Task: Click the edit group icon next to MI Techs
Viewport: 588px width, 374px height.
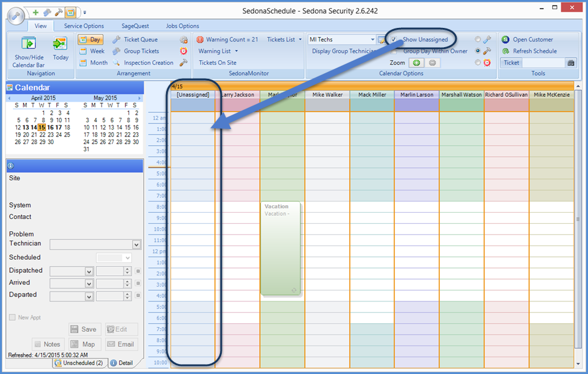Action: click(382, 40)
